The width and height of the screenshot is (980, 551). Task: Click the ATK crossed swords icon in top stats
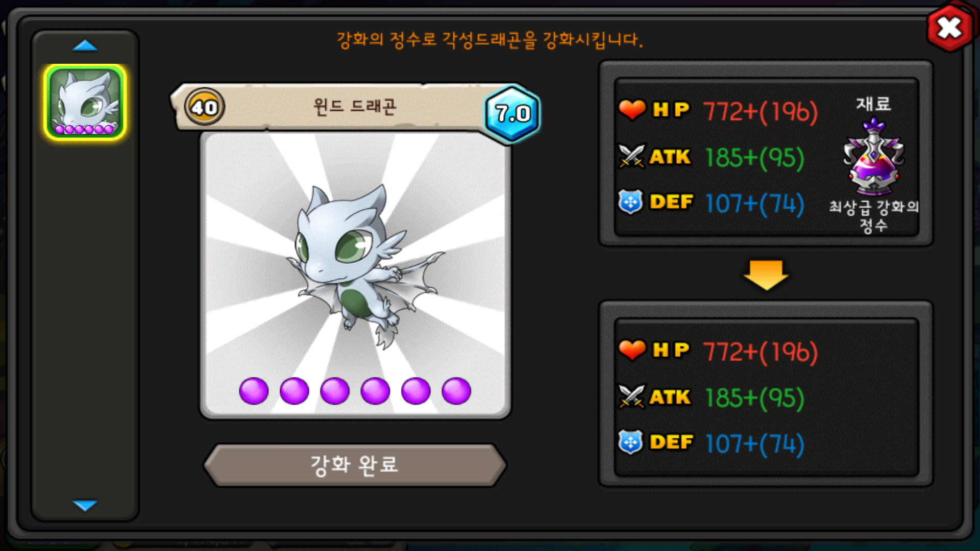(631, 156)
